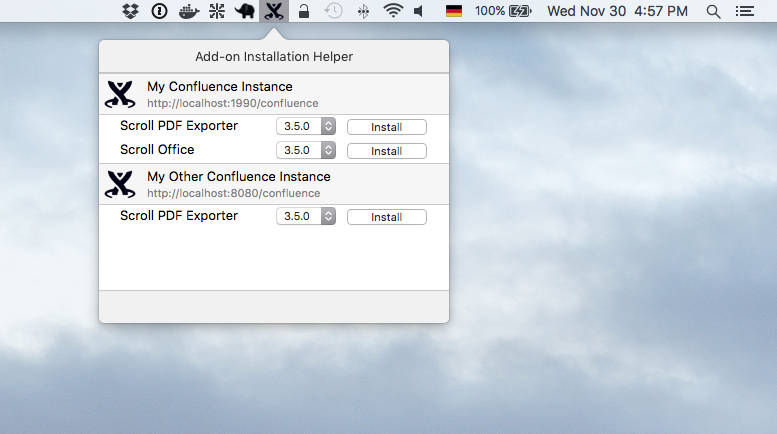
Task: Click the My Confluence Instance logo icon
Action: [x=120, y=94]
